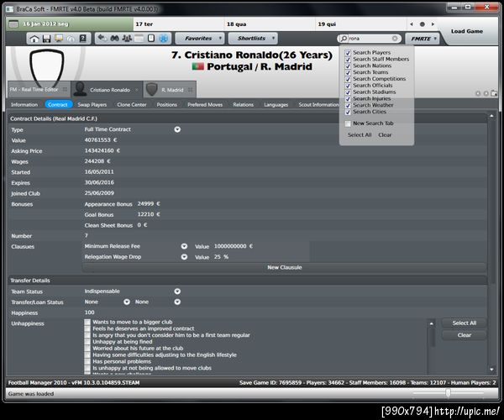Open the first Transfer/Loan Status dropdown

(x=127, y=302)
